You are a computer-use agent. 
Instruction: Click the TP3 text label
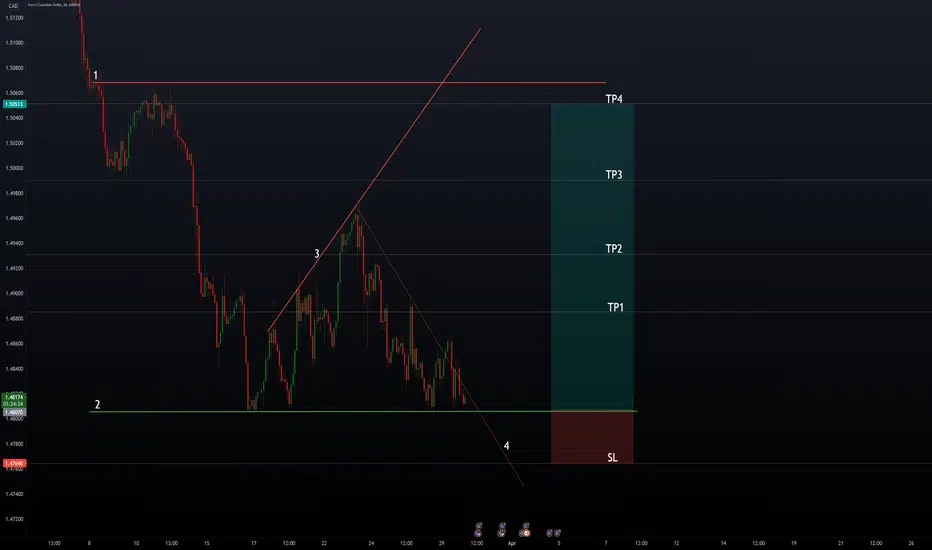614,174
